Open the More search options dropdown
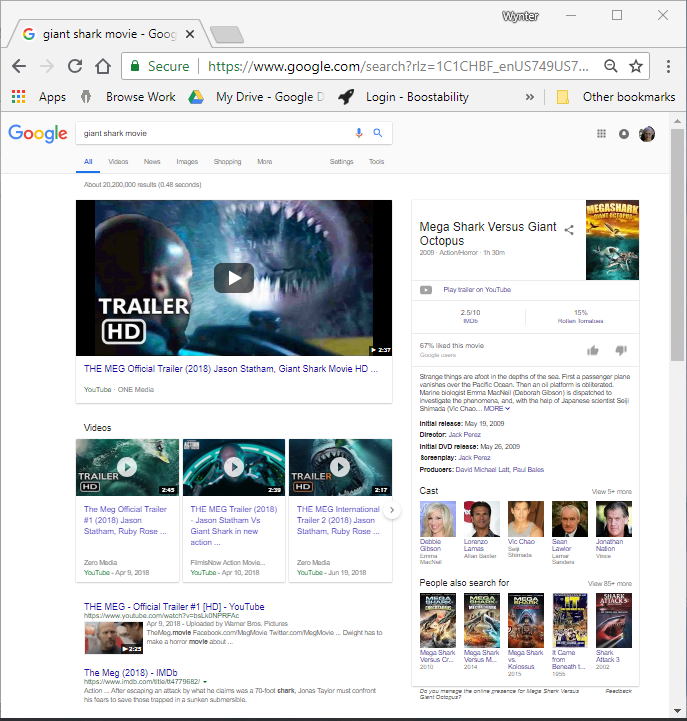The width and height of the screenshot is (687, 721). 264,162
